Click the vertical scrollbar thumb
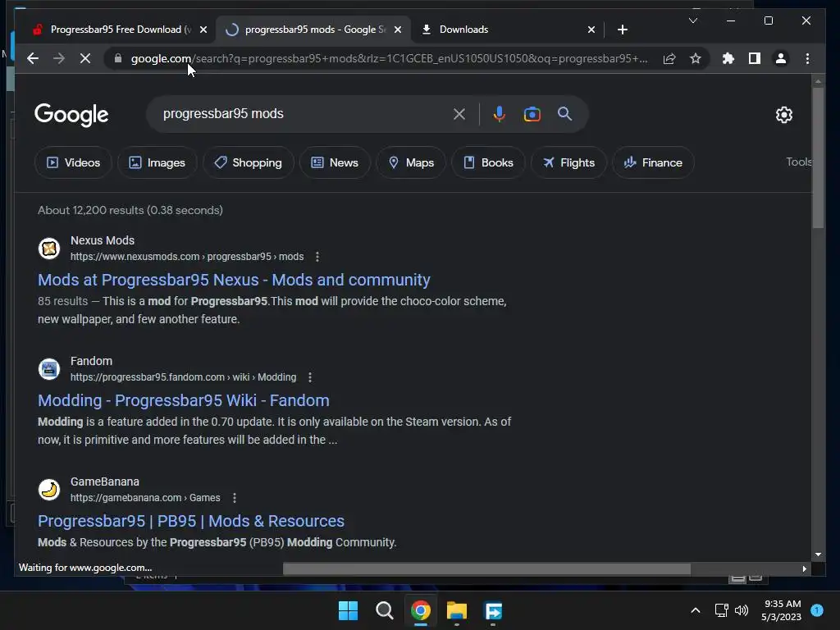The height and width of the screenshot is (630, 840). [818, 158]
